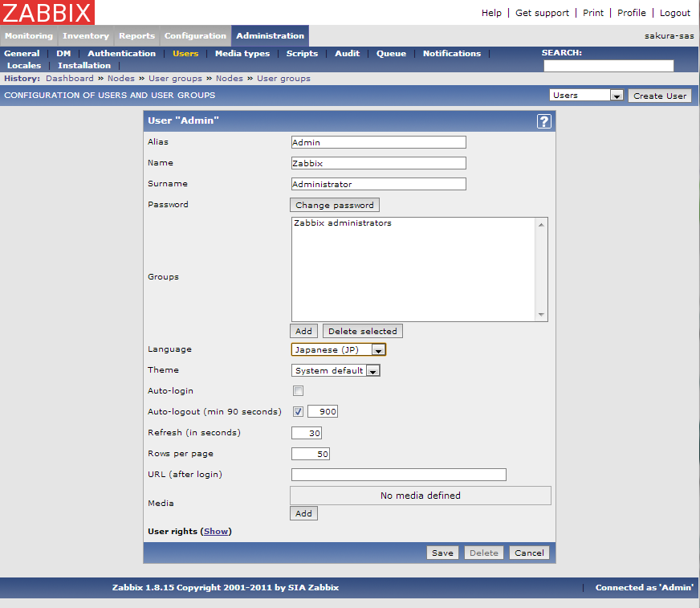The width and height of the screenshot is (700, 608).
Task: Click the help question mark icon
Action: [x=544, y=121]
